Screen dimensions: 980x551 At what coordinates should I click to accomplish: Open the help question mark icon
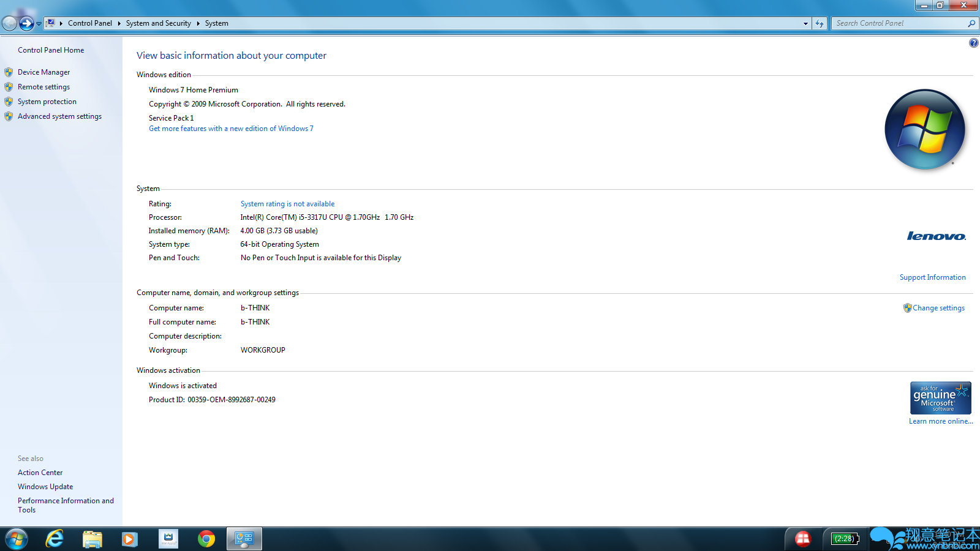point(973,43)
